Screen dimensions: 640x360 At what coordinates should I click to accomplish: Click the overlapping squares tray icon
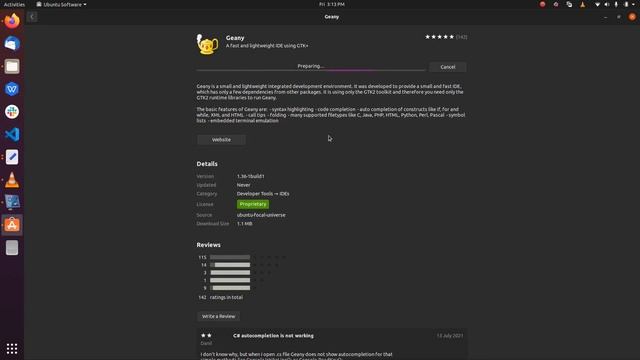pyautogui.click(x=569, y=4)
